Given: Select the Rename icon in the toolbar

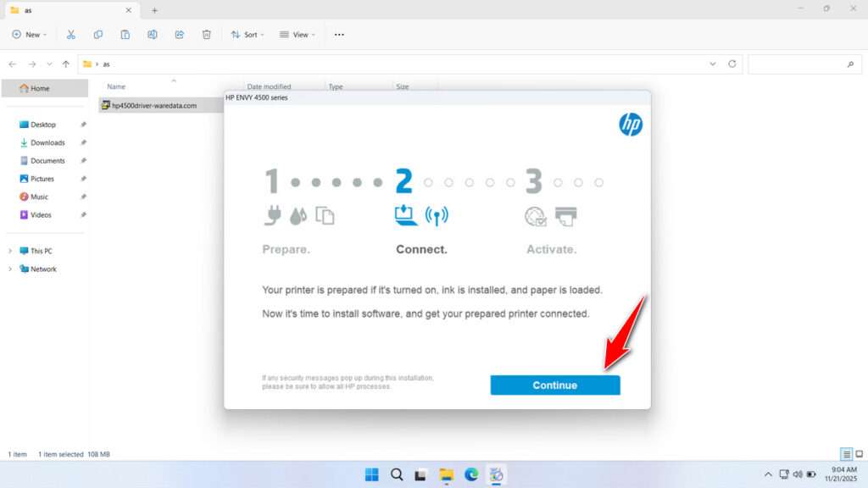Looking at the screenshot, I should [153, 34].
